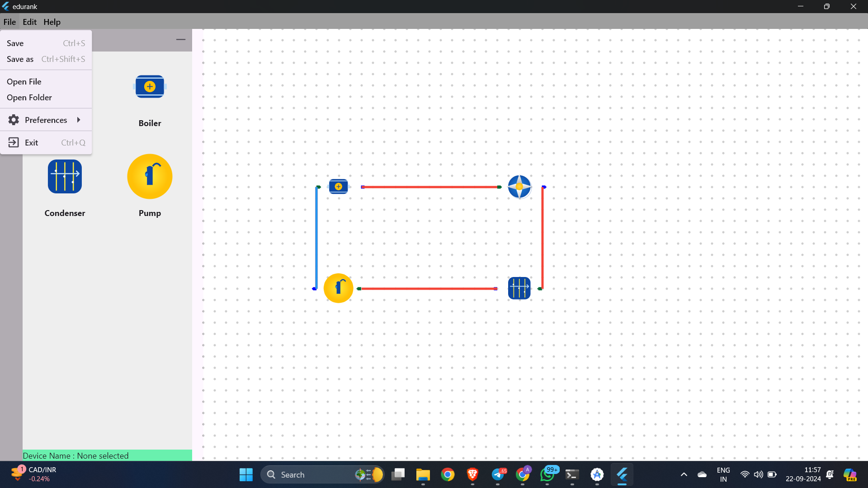Screen dimensions: 868x488
Task: Click the OneDrive cloud icon in tray
Action: (x=702, y=474)
